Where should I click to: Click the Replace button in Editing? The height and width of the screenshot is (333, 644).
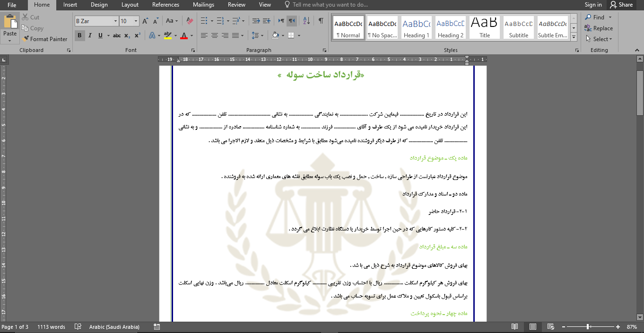599,28
